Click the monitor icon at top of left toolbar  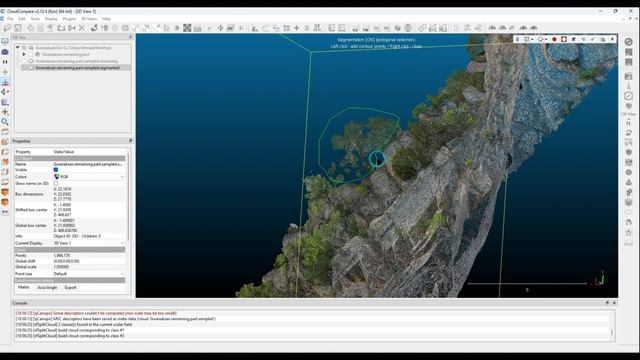coord(5,41)
